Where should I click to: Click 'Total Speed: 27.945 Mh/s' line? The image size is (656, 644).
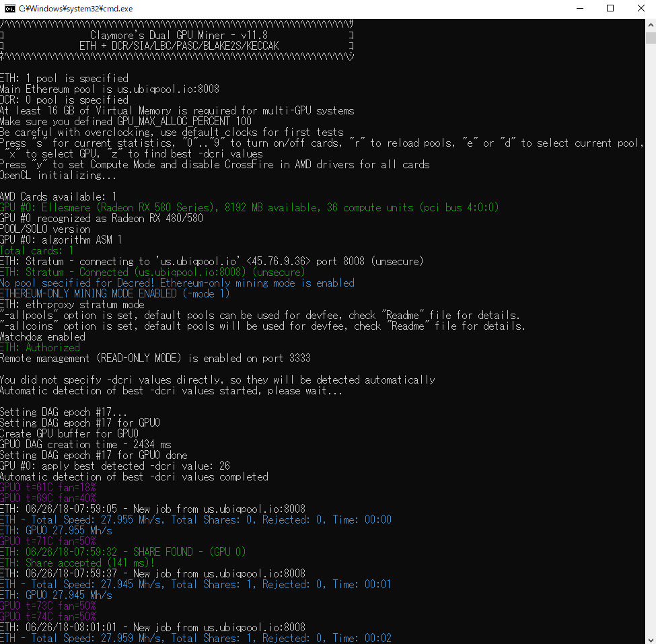coord(196,585)
